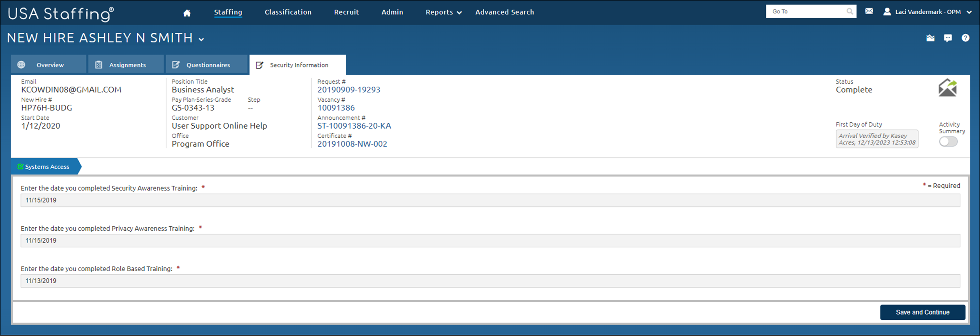Image resolution: width=980 pixels, height=336 pixels.
Task: Select the Systems Access step
Action: click(46, 167)
